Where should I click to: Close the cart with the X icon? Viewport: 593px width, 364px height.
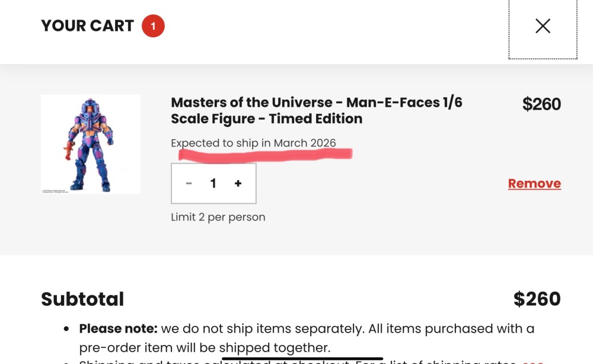pos(543,26)
